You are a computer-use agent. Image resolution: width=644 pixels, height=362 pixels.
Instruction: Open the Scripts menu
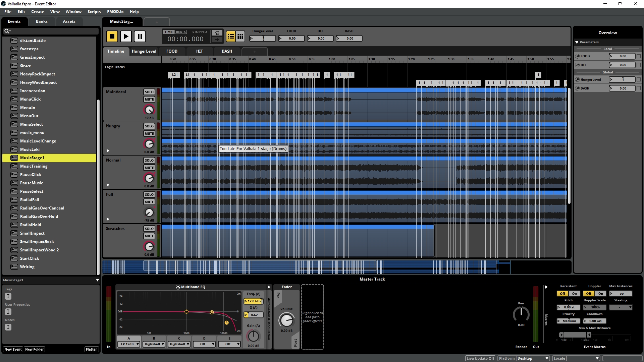[x=94, y=12]
